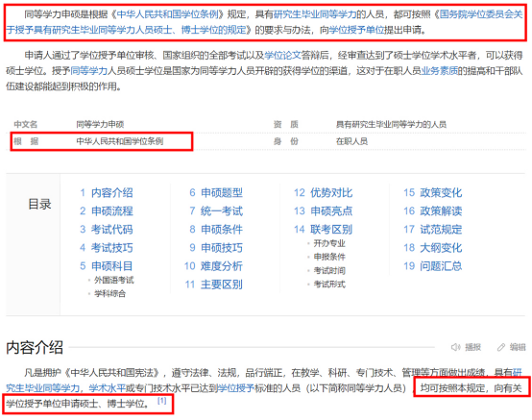Click the 编辑 pencil icon
The width and height of the screenshot is (532, 420).
point(501,347)
